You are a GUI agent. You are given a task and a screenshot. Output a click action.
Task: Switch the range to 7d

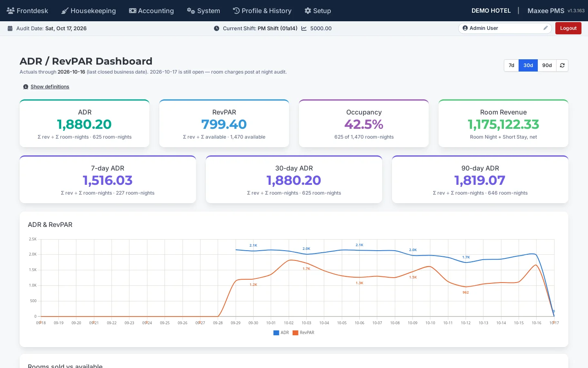point(511,65)
